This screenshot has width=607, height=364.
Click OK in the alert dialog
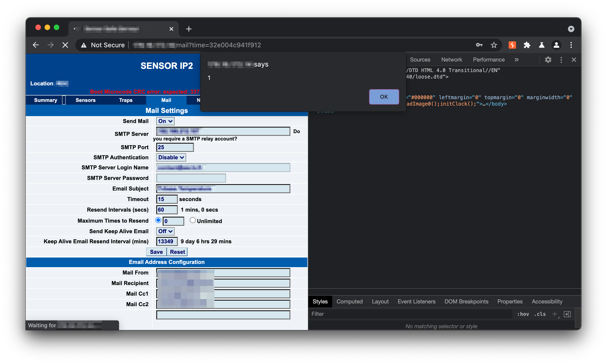point(384,97)
